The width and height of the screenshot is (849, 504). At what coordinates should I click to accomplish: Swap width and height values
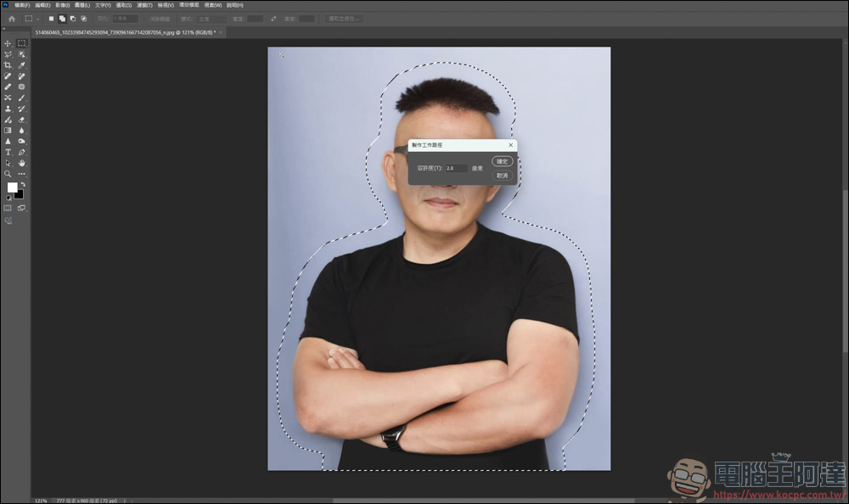point(273,19)
